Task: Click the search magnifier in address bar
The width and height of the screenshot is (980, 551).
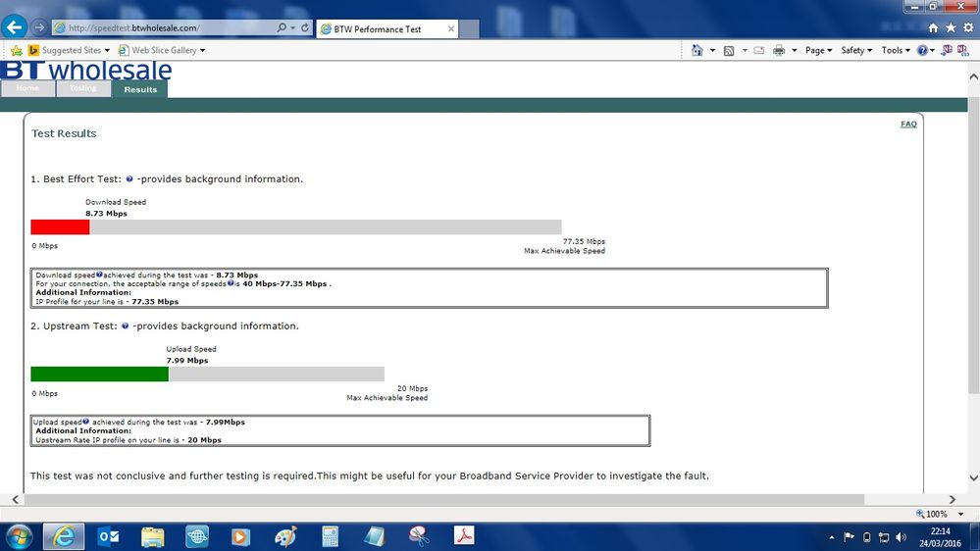Action: coord(282,27)
